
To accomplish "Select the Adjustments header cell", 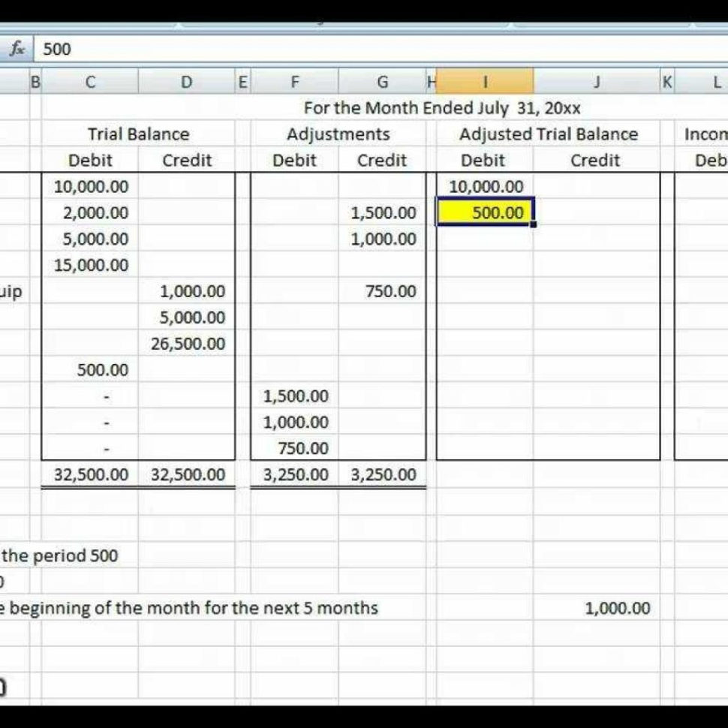I will coord(338,134).
